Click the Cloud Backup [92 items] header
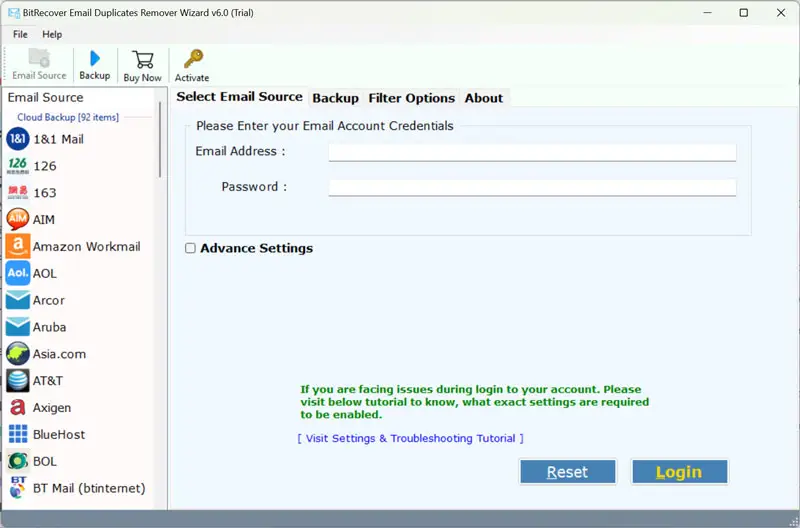The image size is (800, 528). [68, 117]
